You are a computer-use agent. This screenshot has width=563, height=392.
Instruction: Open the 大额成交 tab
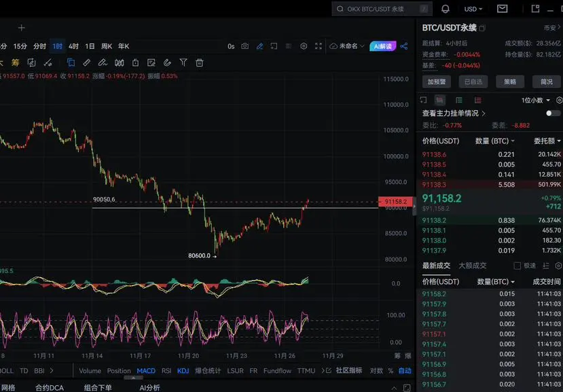pos(473,266)
